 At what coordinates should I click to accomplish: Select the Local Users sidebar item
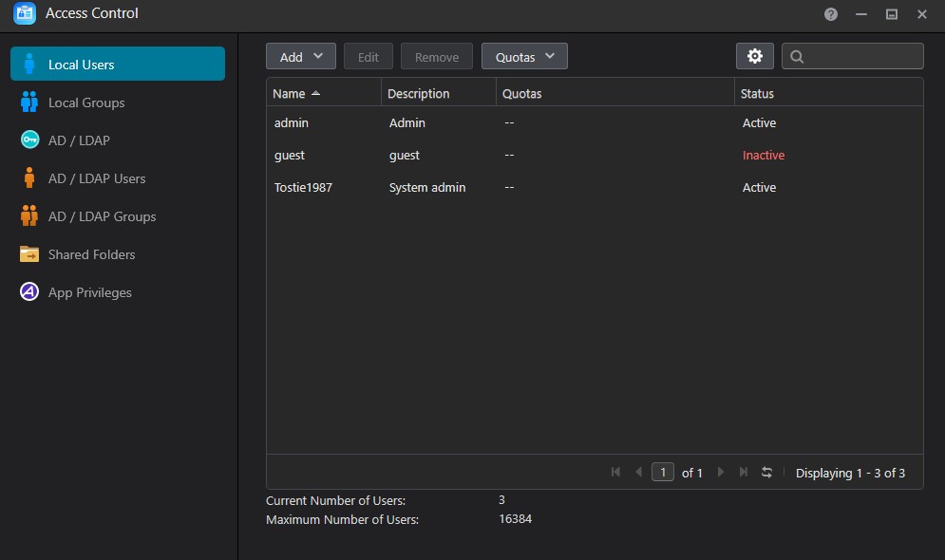[118, 64]
